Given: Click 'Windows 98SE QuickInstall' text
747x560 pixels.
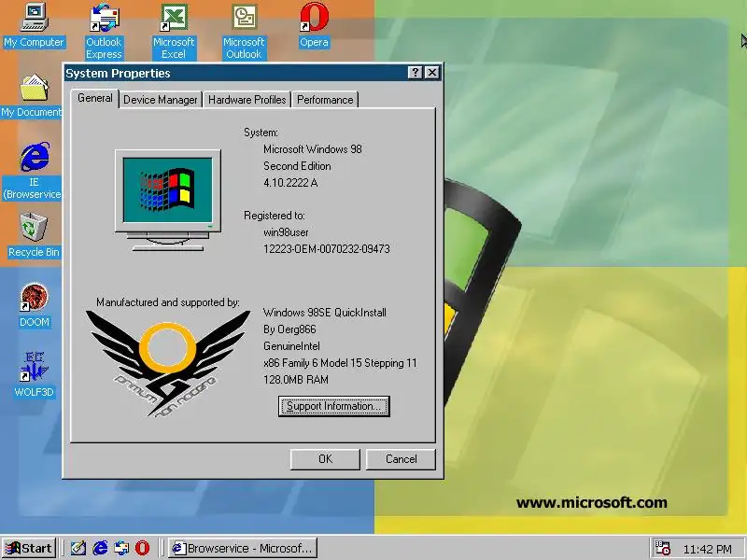Looking at the screenshot, I should 325,313.
